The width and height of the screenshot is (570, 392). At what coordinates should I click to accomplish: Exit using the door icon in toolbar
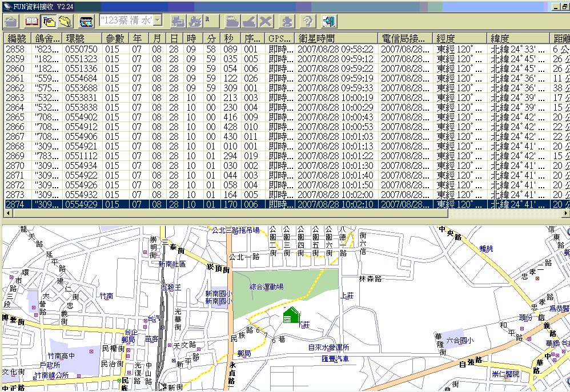(328, 22)
